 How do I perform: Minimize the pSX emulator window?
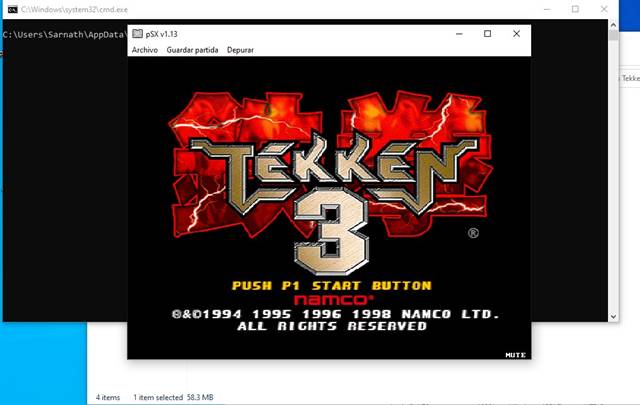point(459,34)
